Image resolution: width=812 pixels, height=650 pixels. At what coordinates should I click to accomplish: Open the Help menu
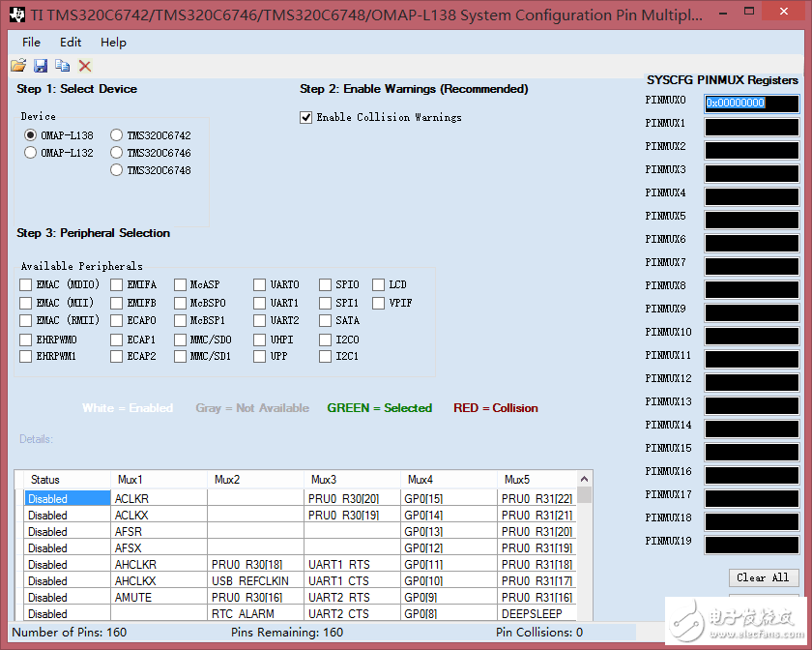click(x=113, y=42)
